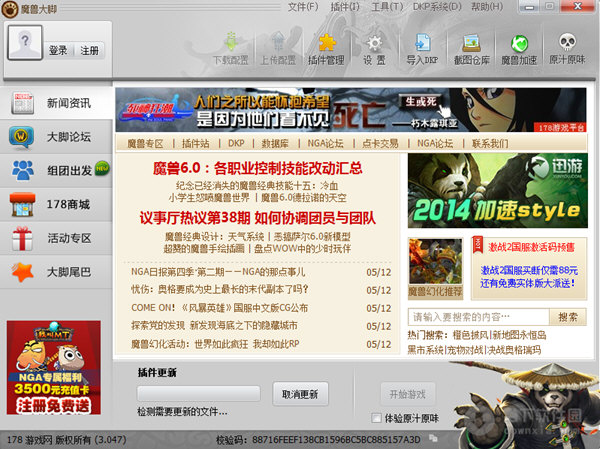Click hot search 新地图永恒岛

tap(519, 335)
